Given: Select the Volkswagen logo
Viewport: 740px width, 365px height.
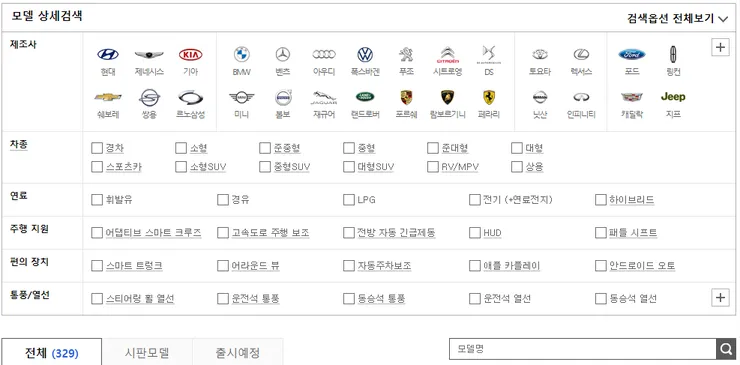Looking at the screenshot, I should pyautogui.click(x=365, y=55).
